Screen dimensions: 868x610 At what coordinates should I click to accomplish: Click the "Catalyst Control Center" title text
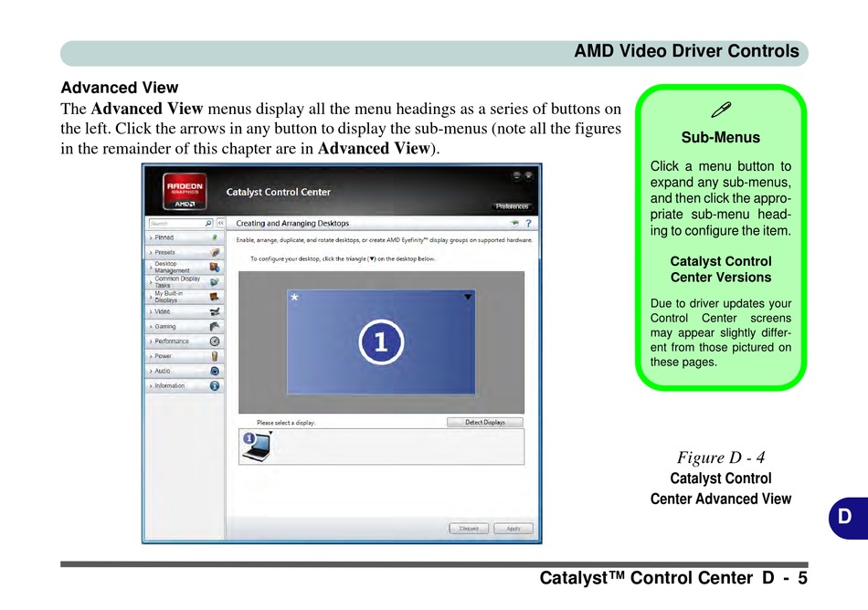(x=278, y=192)
